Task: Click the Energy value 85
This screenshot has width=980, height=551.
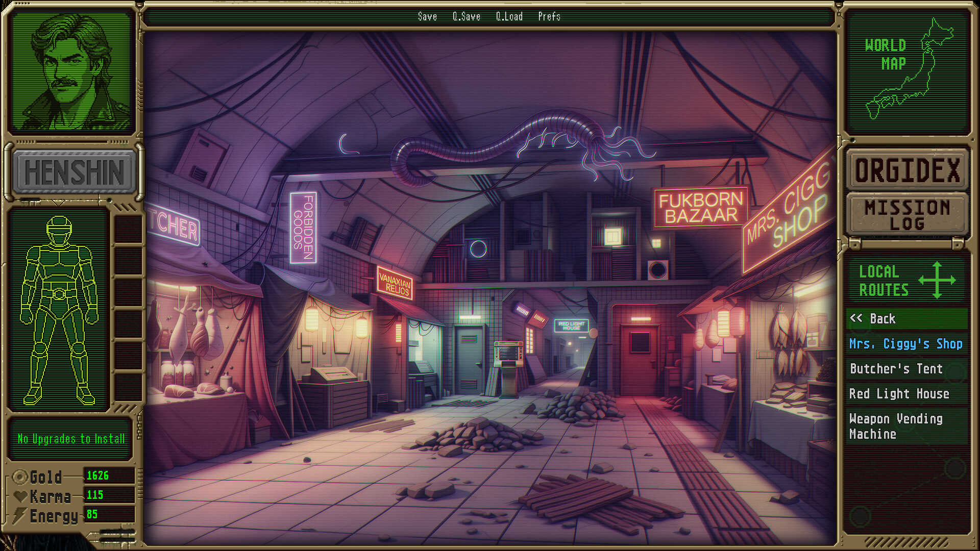Action: (x=92, y=514)
